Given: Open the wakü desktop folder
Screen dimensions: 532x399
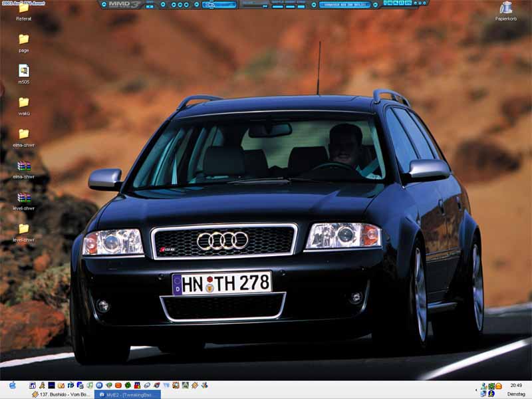Looking at the screenshot, I should [x=23, y=102].
